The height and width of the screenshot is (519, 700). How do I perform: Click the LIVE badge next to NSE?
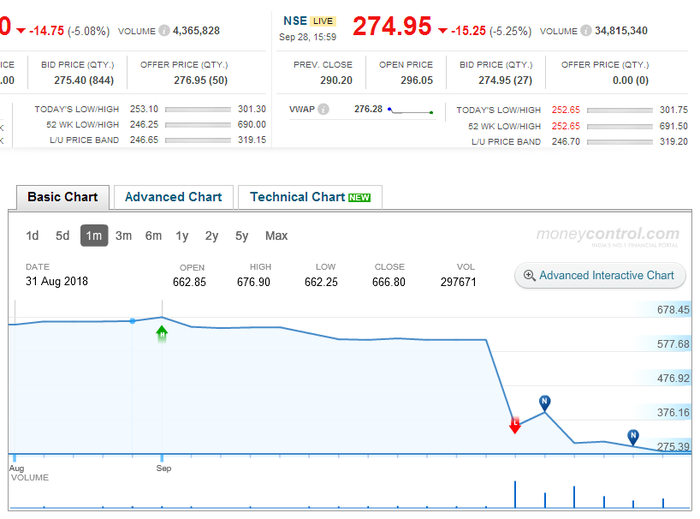322,21
